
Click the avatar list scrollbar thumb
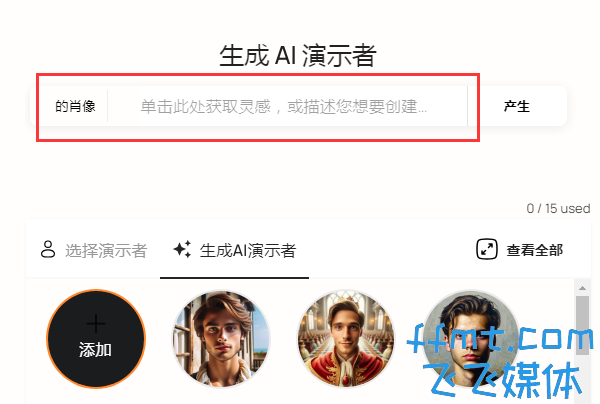pos(582,325)
